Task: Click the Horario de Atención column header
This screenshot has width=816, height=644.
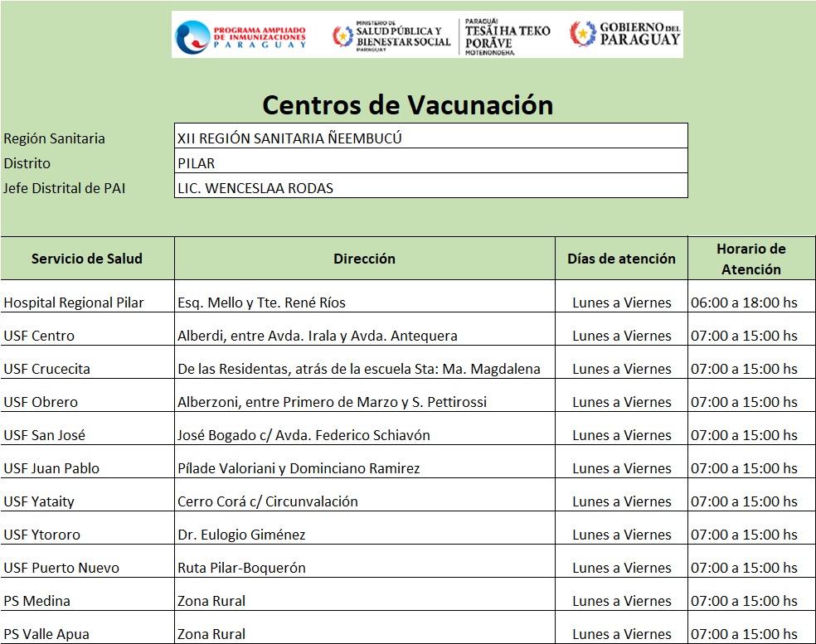Action: (750, 259)
